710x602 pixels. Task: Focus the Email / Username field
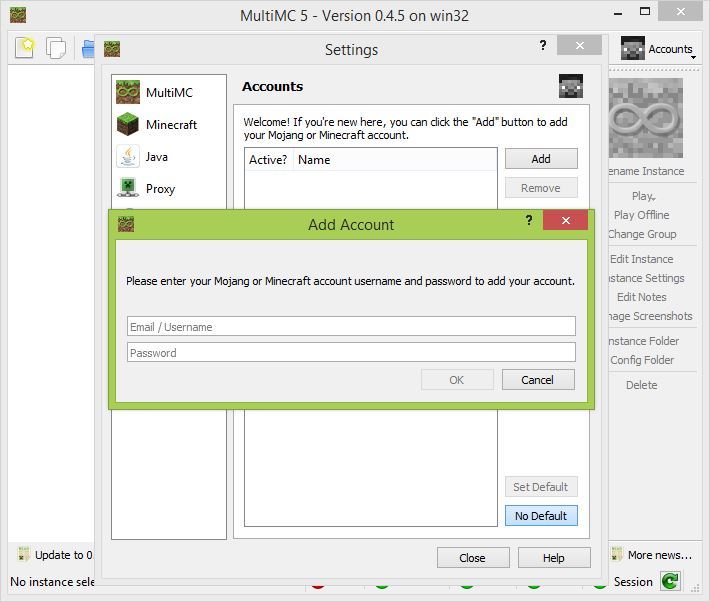(x=351, y=327)
